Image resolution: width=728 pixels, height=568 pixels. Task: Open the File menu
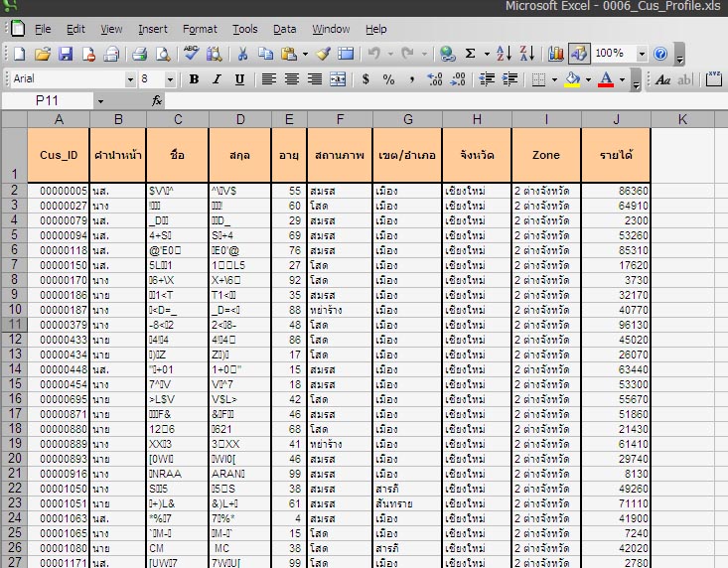43,29
